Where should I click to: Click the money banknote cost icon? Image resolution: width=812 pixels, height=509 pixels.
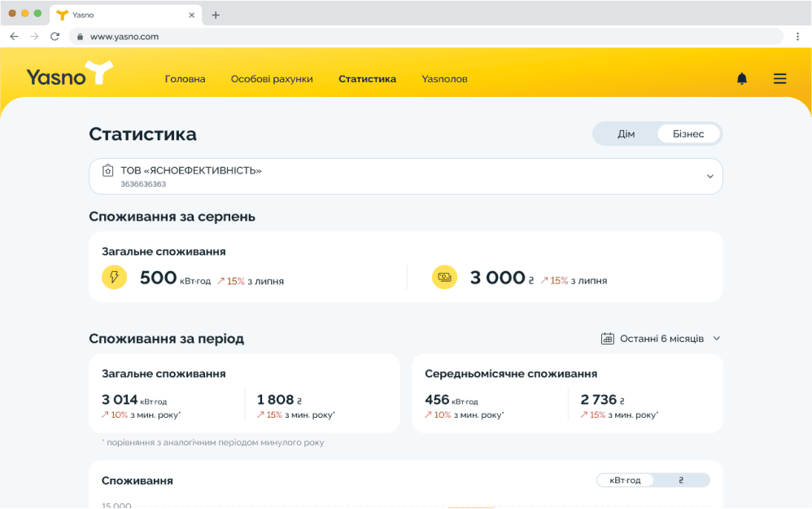444,277
